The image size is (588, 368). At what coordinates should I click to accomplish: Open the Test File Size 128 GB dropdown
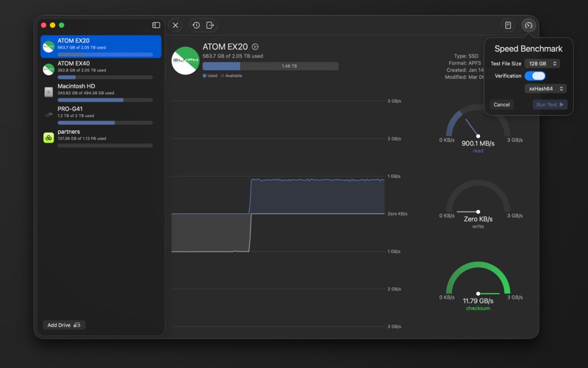[x=542, y=63]
